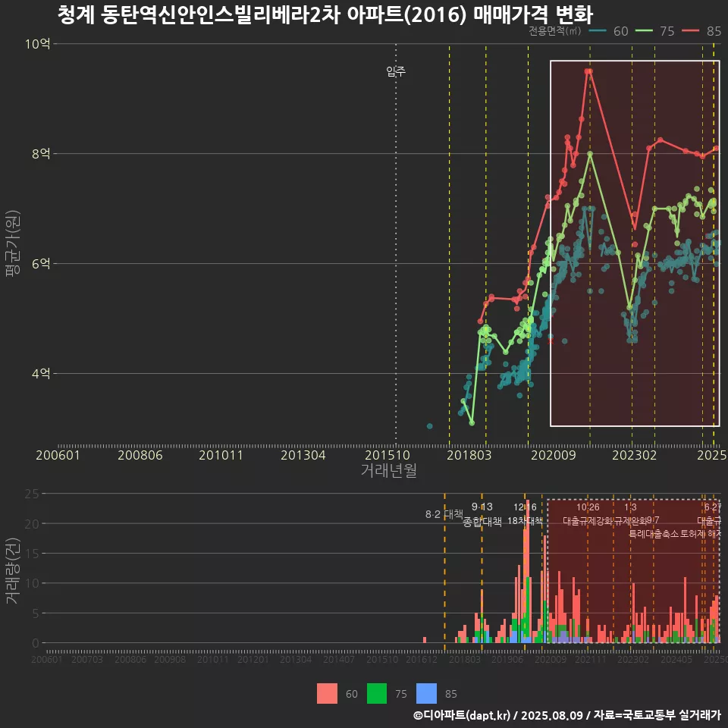Click the '6·27' policy marker label
Image resolution: width=728 pixels, height=728 pixels.
(713, 507)
